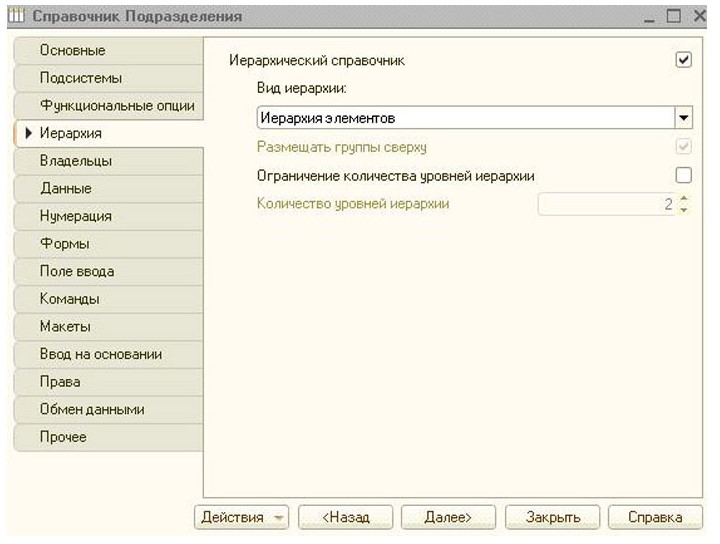
Task: Click the Количество уровней иерархии stepper arrows
Action: pyautogui.click(x=684, y=204)
